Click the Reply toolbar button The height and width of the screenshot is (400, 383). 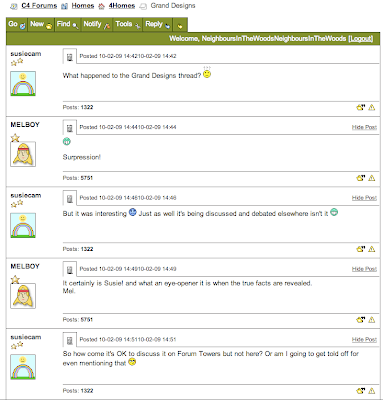158,24
